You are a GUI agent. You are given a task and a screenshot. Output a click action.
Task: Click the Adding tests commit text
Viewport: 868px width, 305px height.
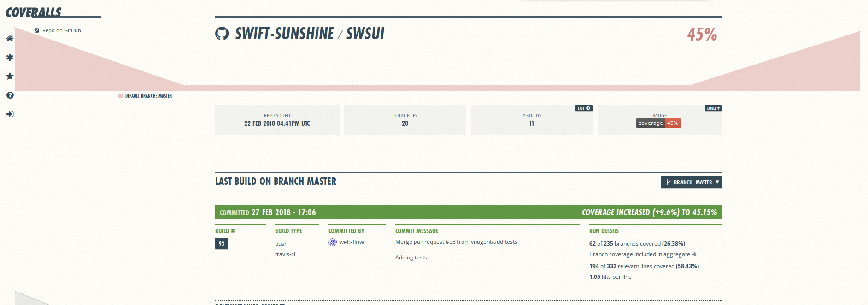click(411, 258)
